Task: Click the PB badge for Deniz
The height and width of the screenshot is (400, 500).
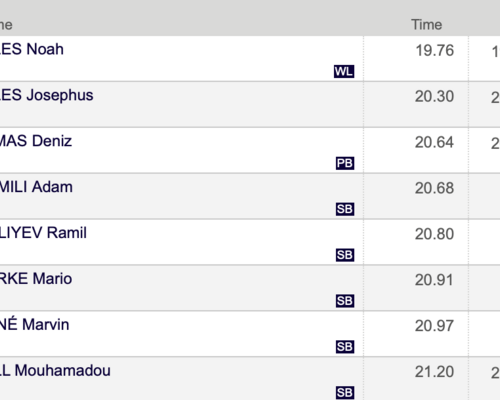Action: coord(345,163)
